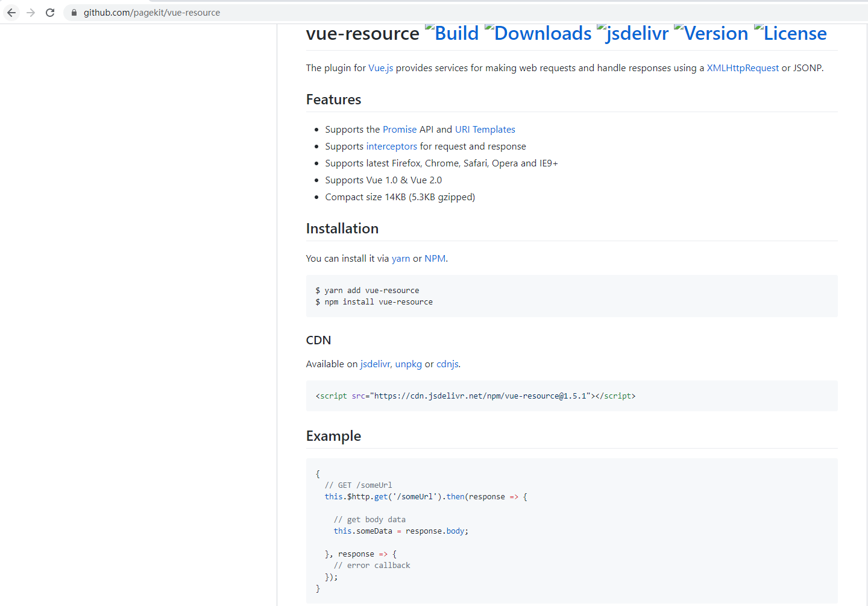Open the License badge link
This screenshot has height=606, width=868.
click(790, 33)
